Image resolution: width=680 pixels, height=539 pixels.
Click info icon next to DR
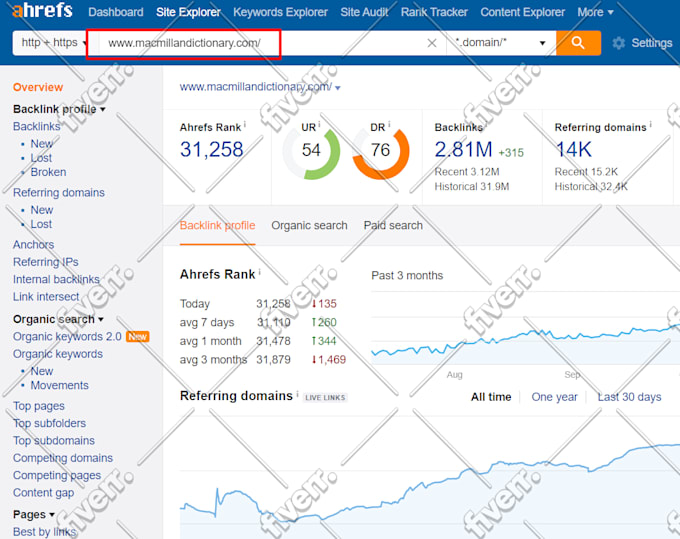point(389,125)
